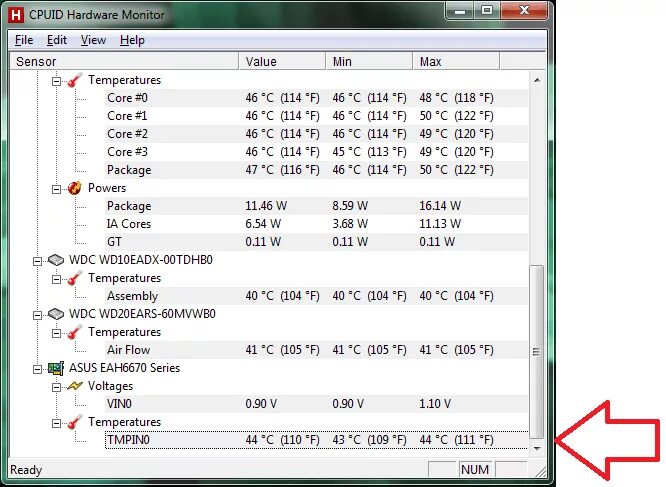Click the 16.14 W max package power value

click(x=440, y=206)
